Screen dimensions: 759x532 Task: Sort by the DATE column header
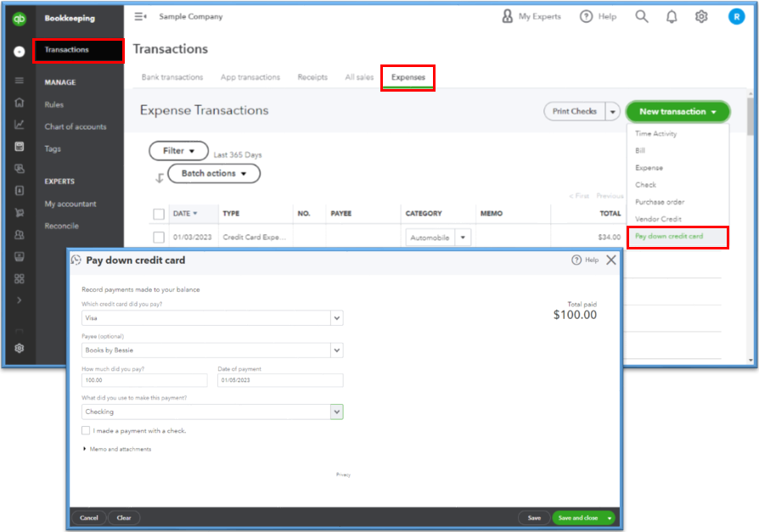185,213
